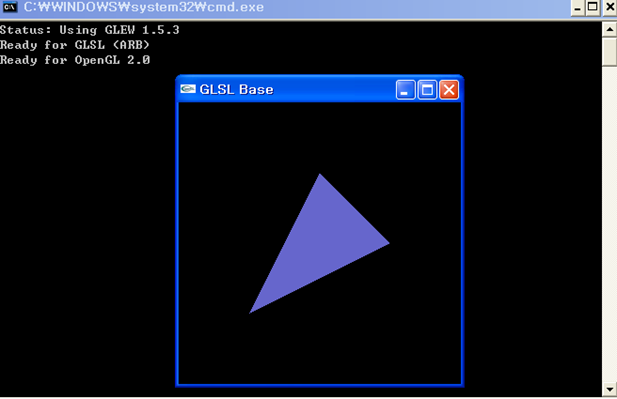The width and height of the screenshot is (617, 399).
Task: Minimize the GLSL Base window
Action: coord(405,90)
